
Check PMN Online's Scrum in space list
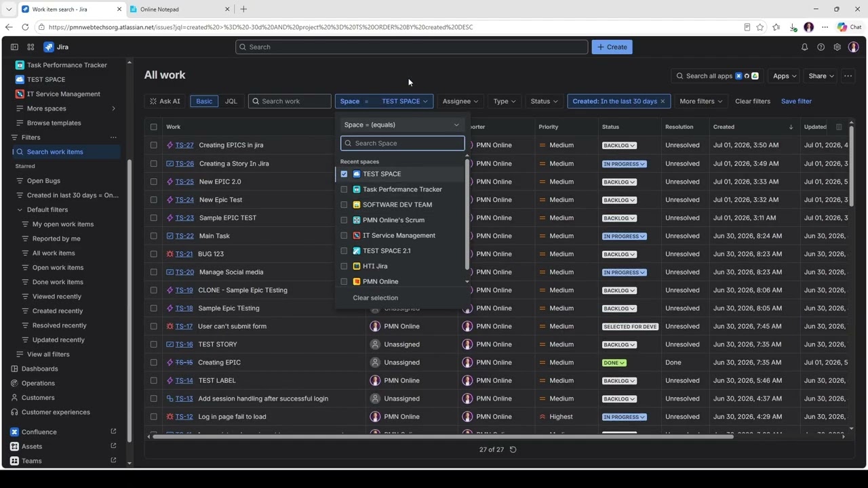(344, 220)
